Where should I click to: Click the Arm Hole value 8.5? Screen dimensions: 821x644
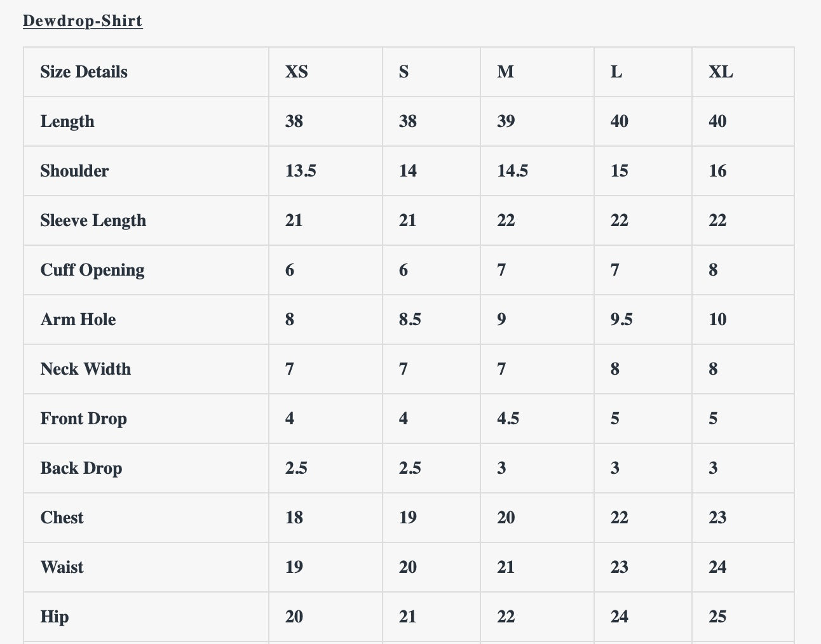click(x=410, y=319)
